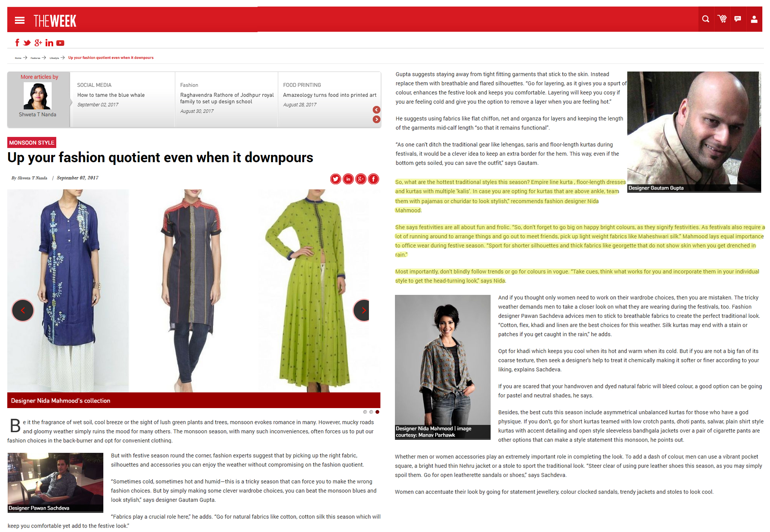Open the user account profile icon

tap(754, 19)
